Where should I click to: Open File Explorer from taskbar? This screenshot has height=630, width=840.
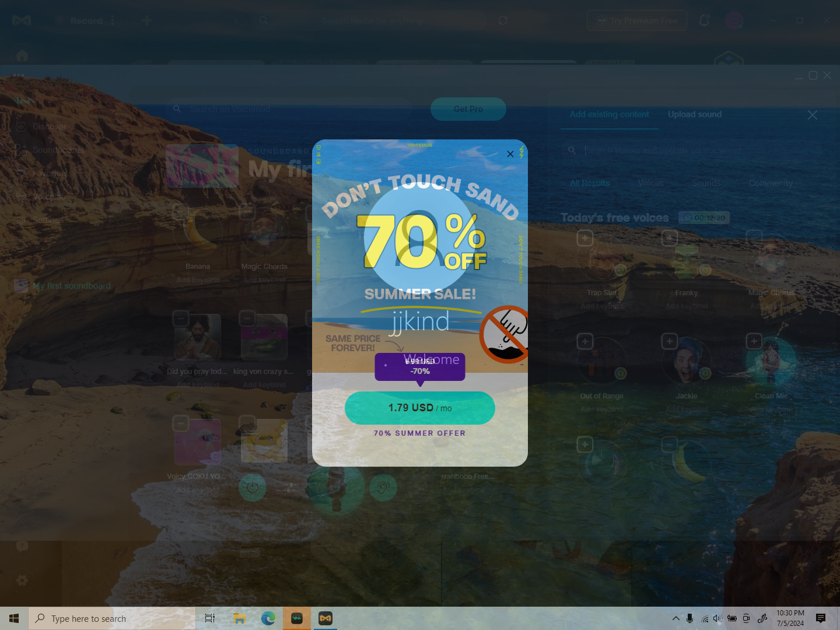tap(239, 618)
